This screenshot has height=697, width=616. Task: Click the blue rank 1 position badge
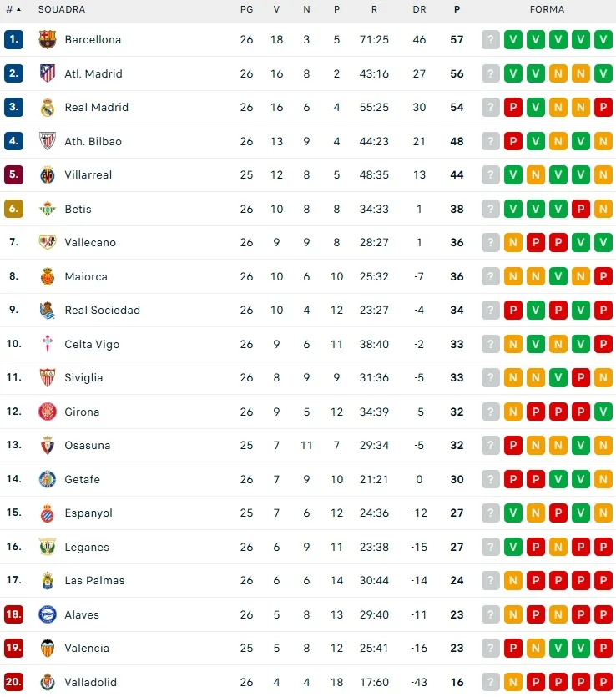[13, 39]
